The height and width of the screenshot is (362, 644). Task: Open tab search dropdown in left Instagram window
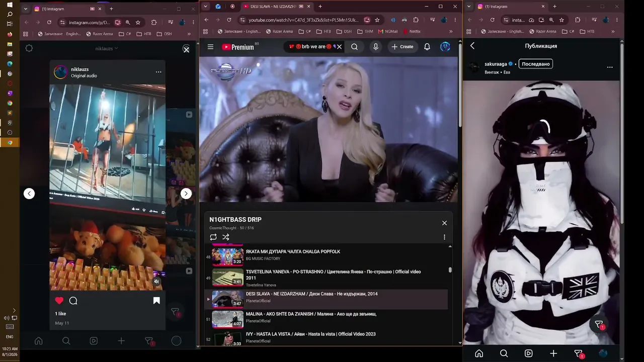[26, 9]
